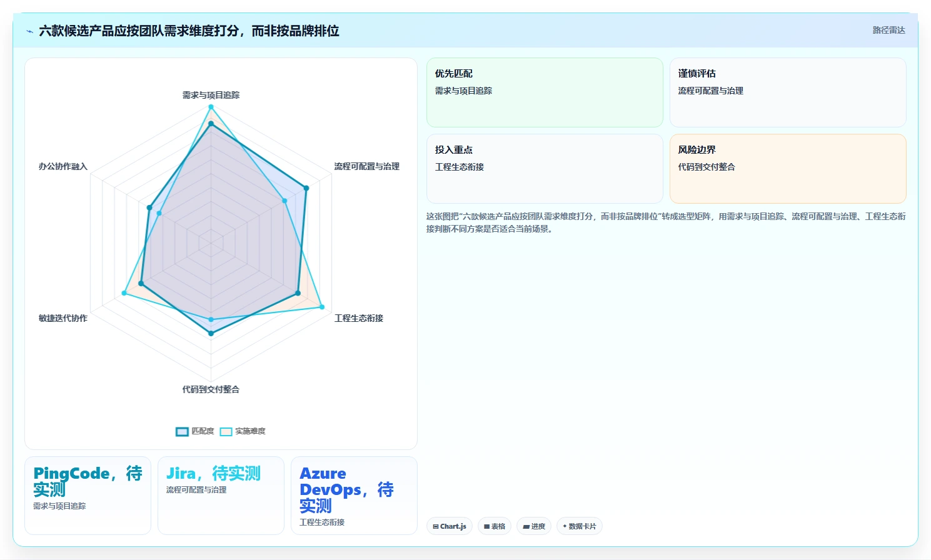Select the Chart.js chip
931x560 pixels.
pos(450,526)
